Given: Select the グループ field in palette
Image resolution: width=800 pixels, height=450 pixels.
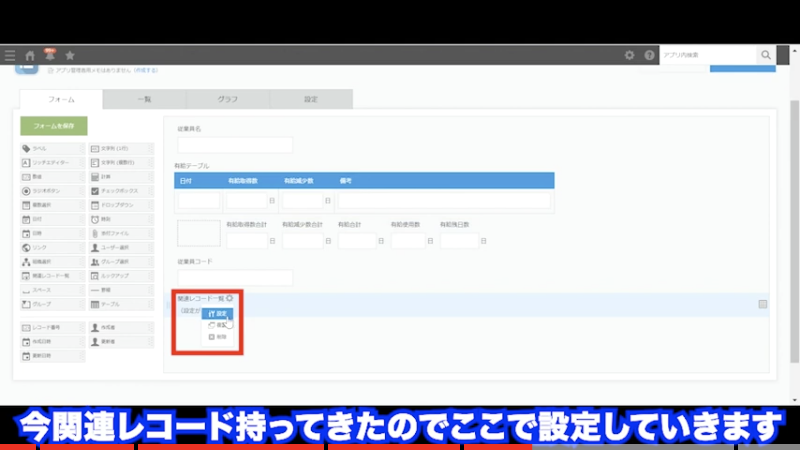Looking at the screenshot, I should pyautogui.click(x=52, y=303).
